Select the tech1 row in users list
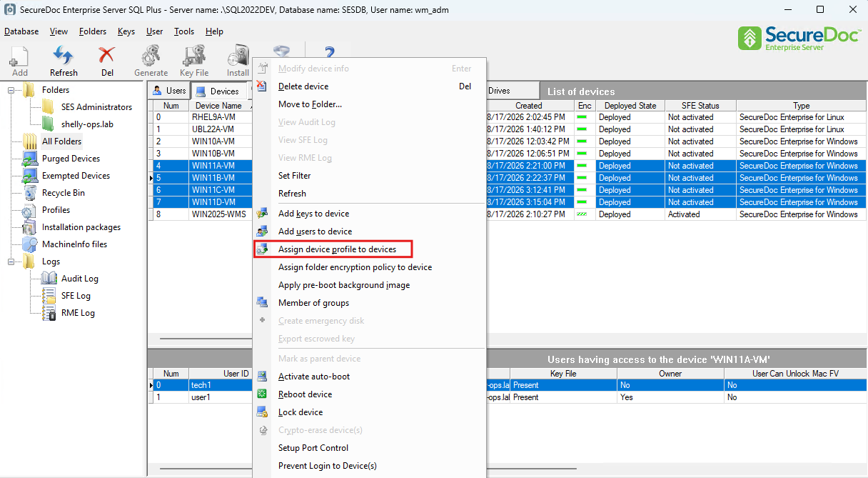Image resolution: width=868 pixels, height=478 pixels. tap(201, 385)
